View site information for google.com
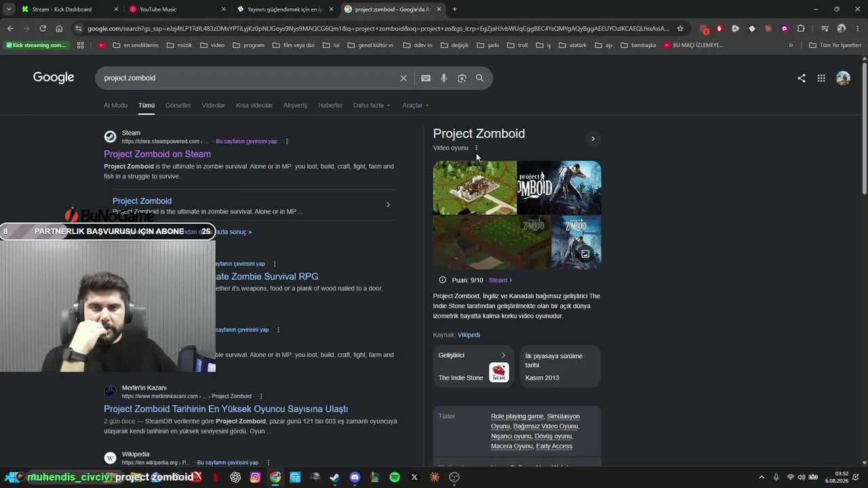Viewport: 868px width, 488px height. [79, 28]
